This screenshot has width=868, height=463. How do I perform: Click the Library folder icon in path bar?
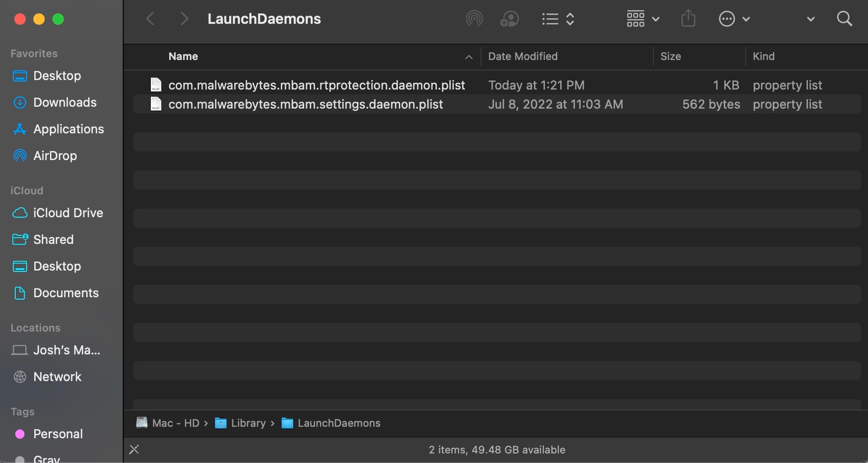click(x=220, y=423)
